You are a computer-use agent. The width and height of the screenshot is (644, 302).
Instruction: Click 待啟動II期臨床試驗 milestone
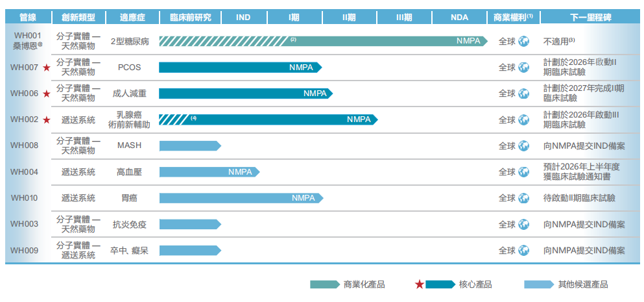point(580,198)
